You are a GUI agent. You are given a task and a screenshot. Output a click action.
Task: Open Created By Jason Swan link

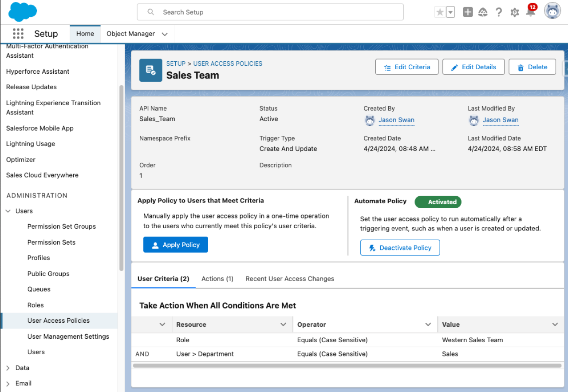pyautogui.click(x=396, y=120)
